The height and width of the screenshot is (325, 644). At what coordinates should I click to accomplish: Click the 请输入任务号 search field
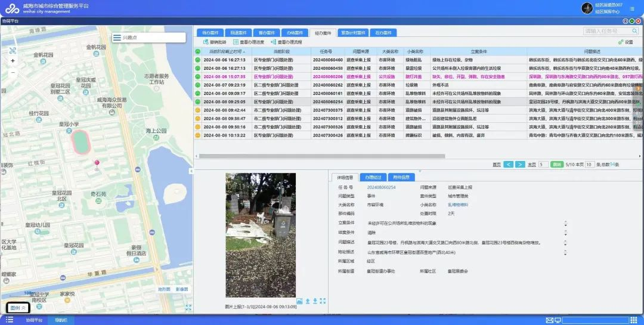tap(605, 31)
